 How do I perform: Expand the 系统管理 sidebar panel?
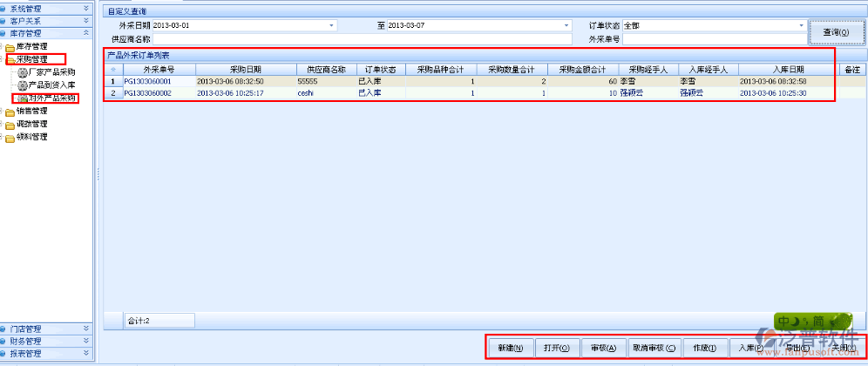[x=85, y=7]
